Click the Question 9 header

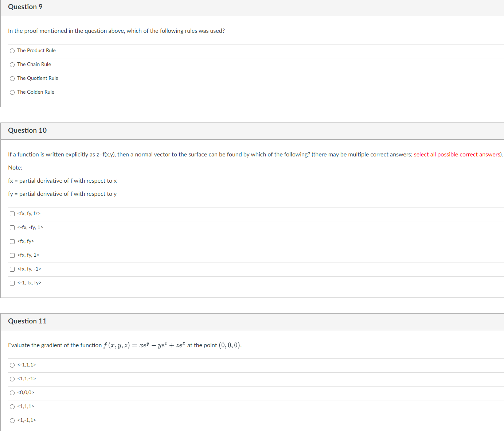[x=25, y=7]
